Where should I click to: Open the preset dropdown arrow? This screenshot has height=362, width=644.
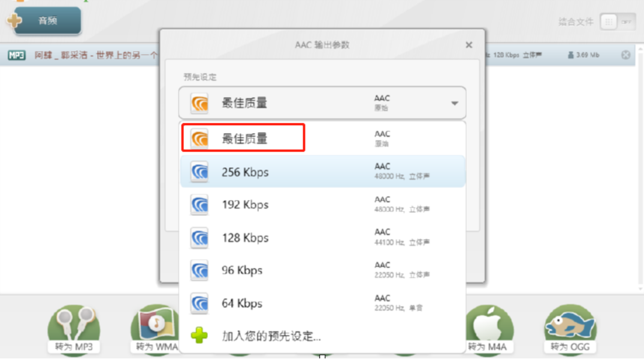455,103
